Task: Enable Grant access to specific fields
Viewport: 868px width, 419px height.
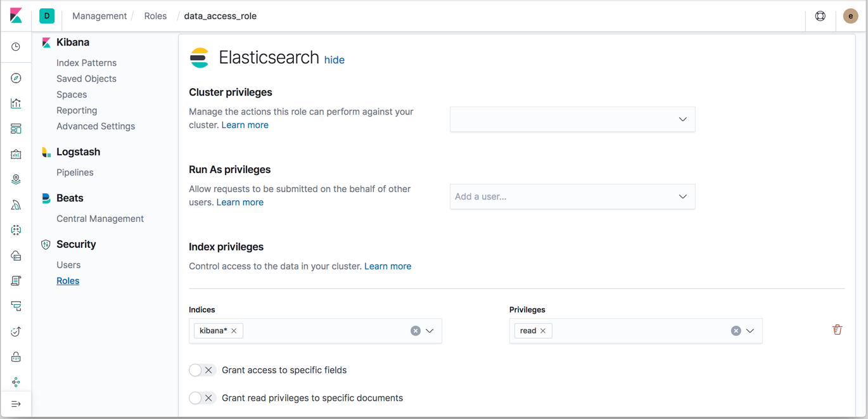Action: [202, 370]
